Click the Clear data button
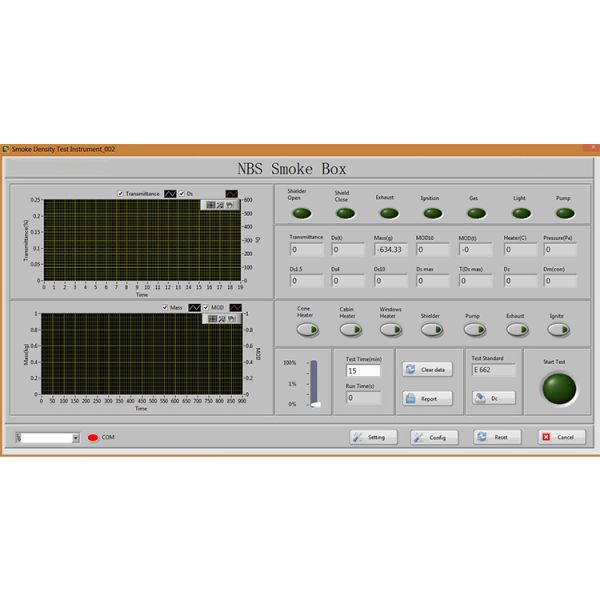 pos(427,369)
